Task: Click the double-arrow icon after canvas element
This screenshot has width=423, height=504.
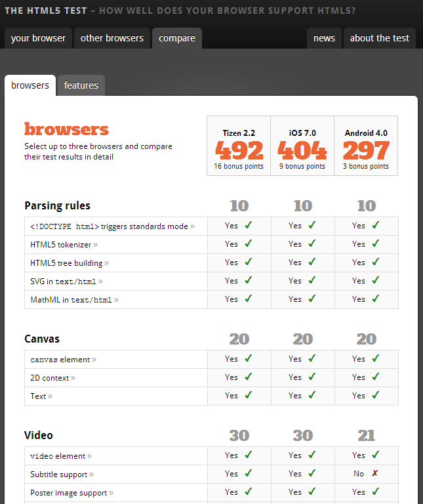Action: pyautogui.click(x=94, y=360)
